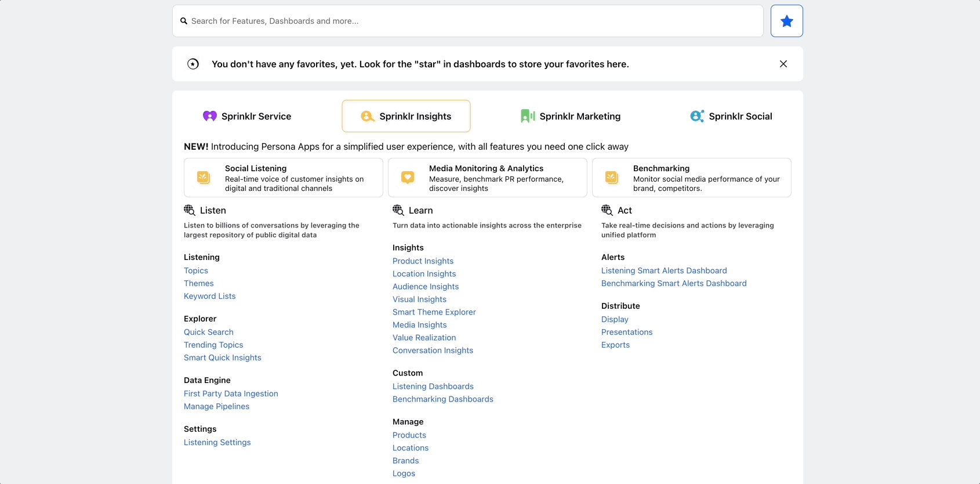Open Listening Settings
The height and width of the screenshot is (484, 980).
(217, 442)
